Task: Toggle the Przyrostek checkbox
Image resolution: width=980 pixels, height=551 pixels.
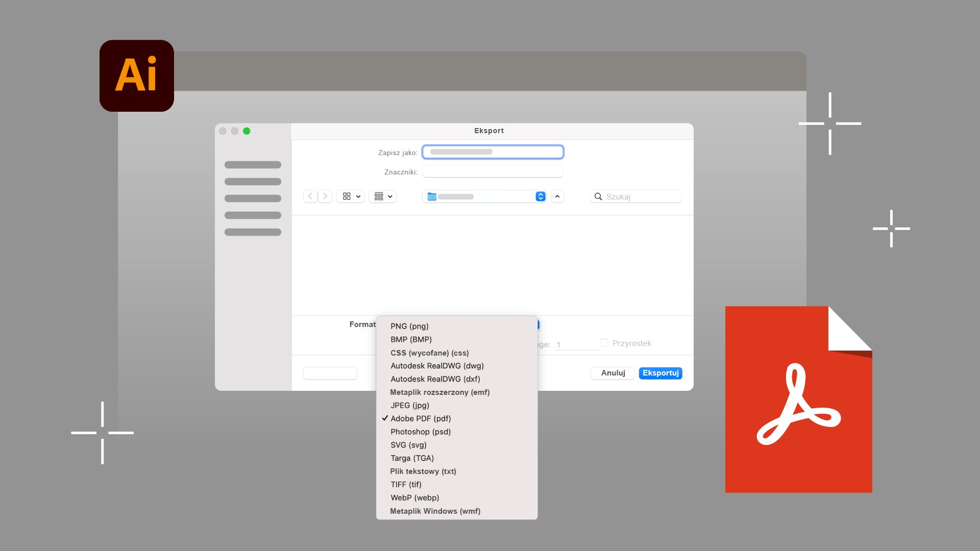Action: pos(603,342)
